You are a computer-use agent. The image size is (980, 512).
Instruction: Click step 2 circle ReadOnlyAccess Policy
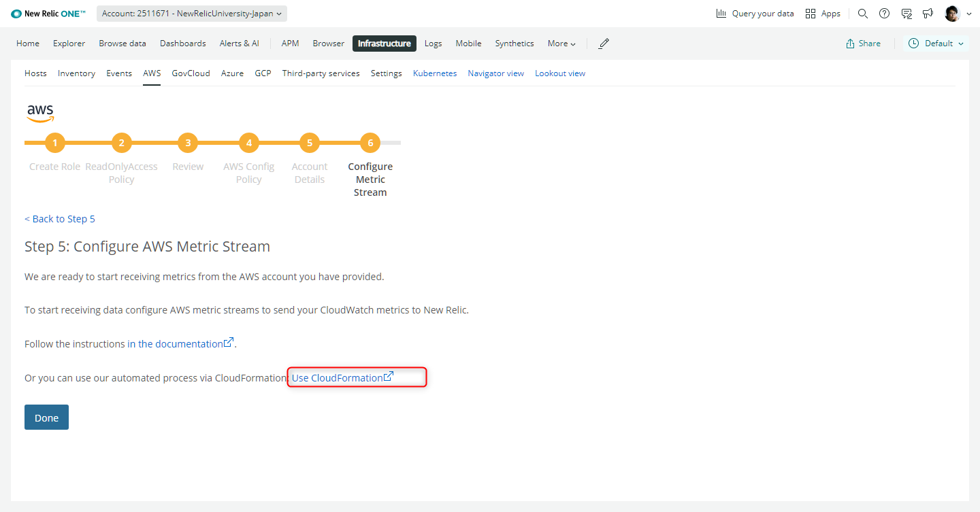121,143
